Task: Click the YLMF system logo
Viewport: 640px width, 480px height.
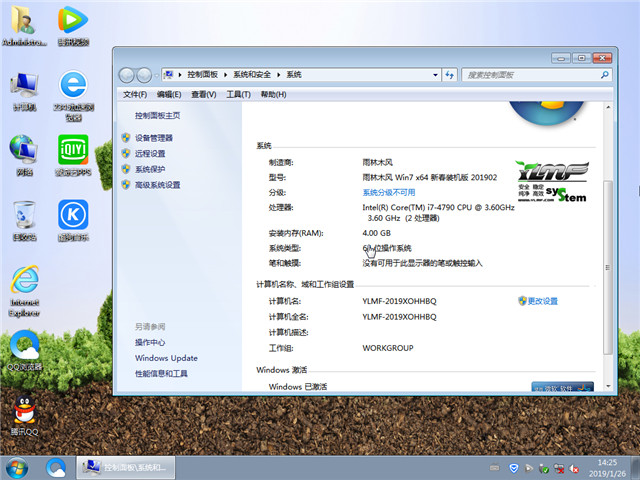Action: [x=552, y=182]
